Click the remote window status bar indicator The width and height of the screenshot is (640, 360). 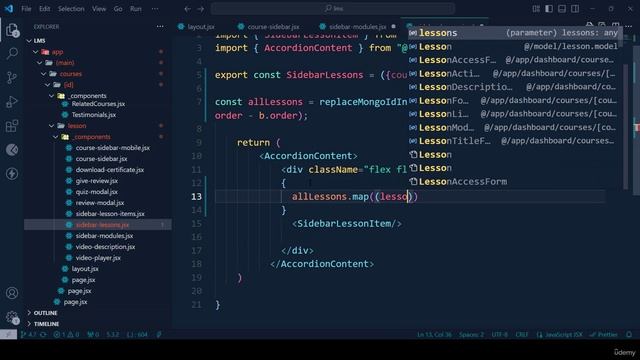point(8,335)
